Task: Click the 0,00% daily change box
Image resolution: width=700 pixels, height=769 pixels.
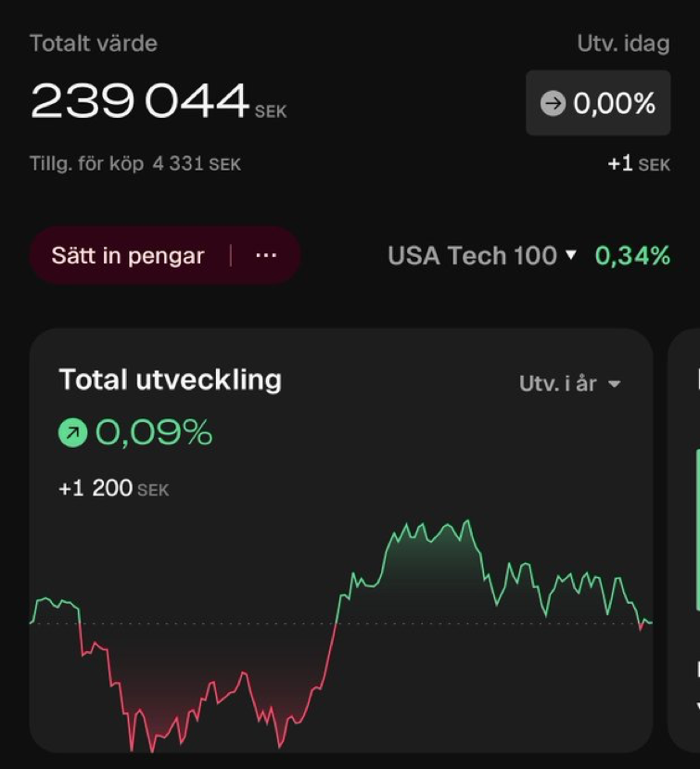Action: point(598,103)
